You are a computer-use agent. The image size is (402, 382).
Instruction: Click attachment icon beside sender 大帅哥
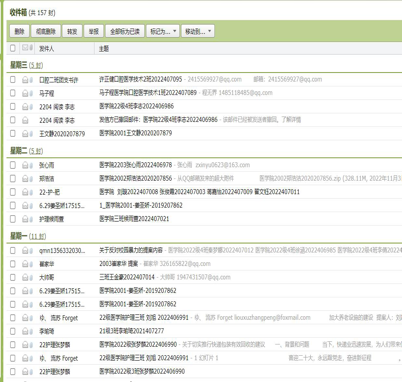click(31, 277)
